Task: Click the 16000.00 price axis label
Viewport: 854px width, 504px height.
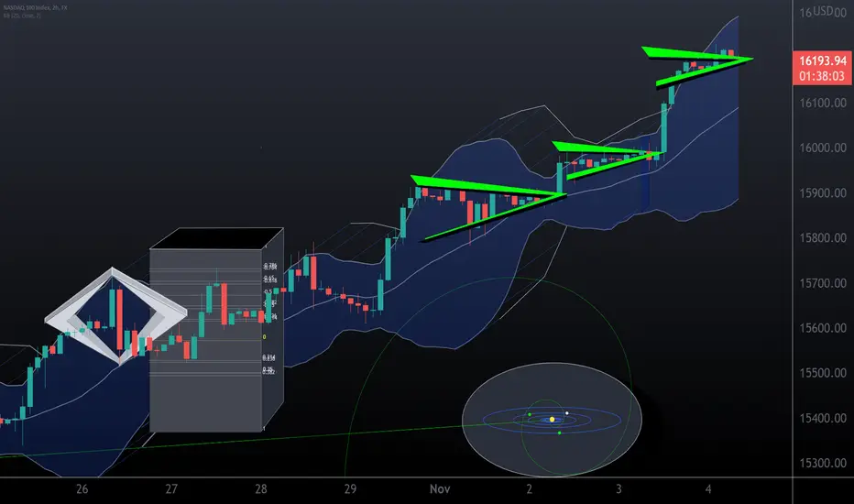Action: [823, 148]
